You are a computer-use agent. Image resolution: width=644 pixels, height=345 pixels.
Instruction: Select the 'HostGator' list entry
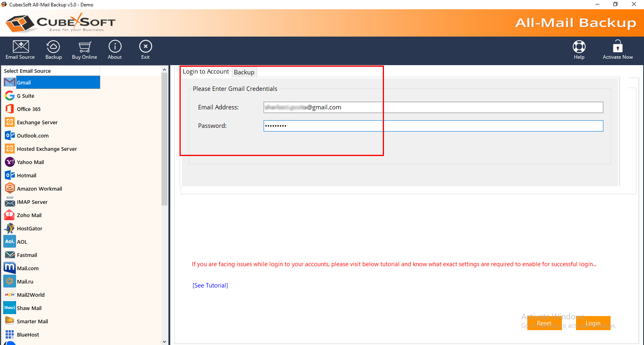pyautogui.click(x=29, y=228)
